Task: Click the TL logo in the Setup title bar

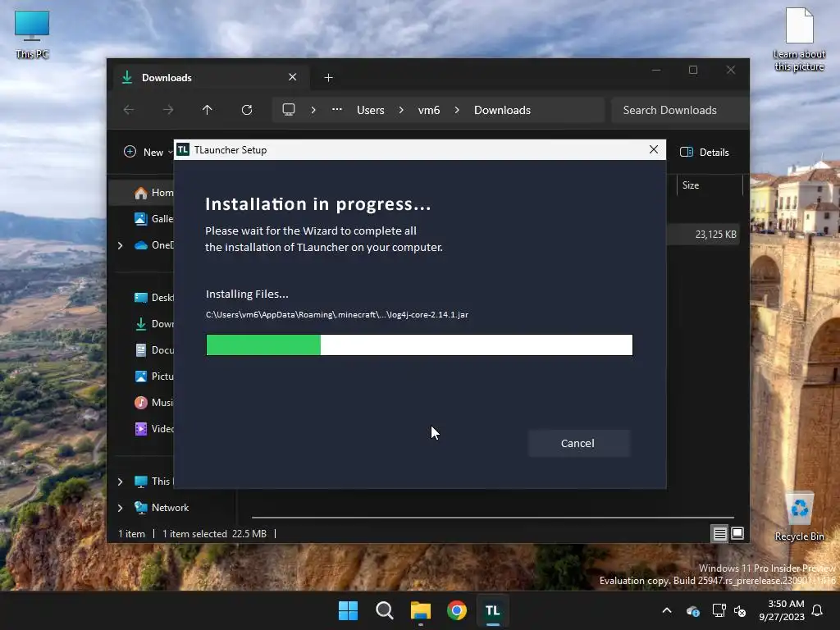Action: [183, 150]
